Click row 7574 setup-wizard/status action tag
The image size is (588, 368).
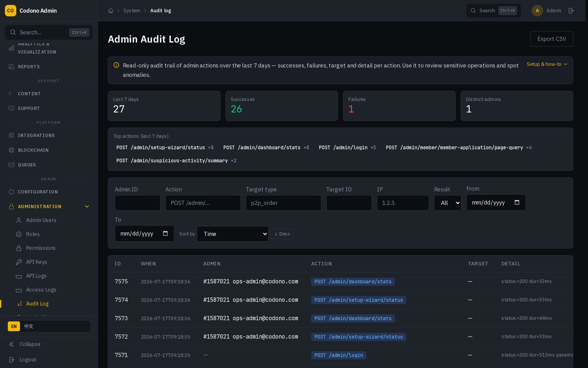358,300
